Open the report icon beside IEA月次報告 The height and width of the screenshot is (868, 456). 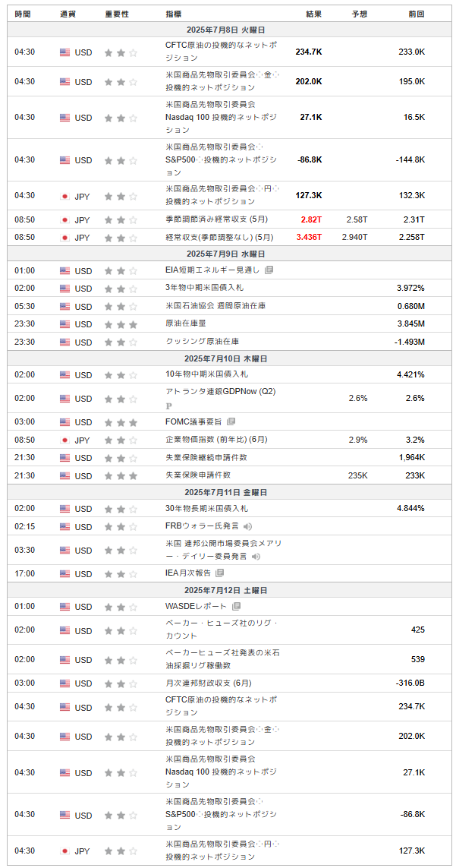pos(219,573)
